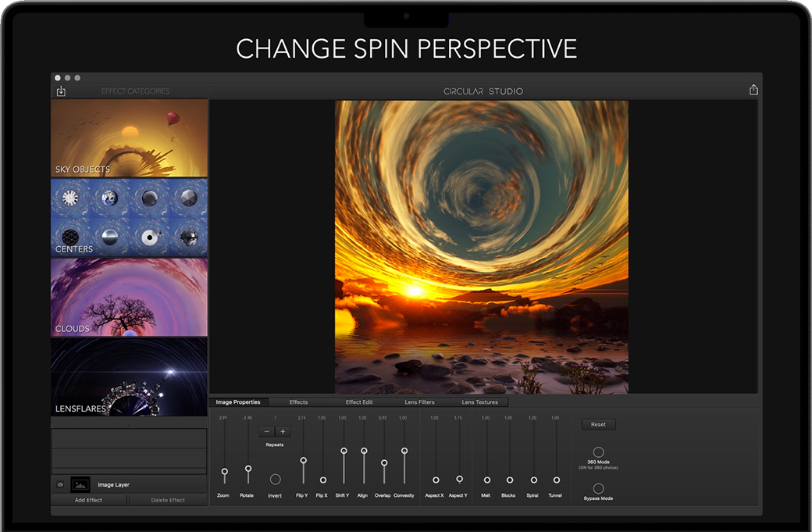This screenshot has height=532, width=812.
Task: Decrease Repeats with minus button
Action: pos(267,431)
